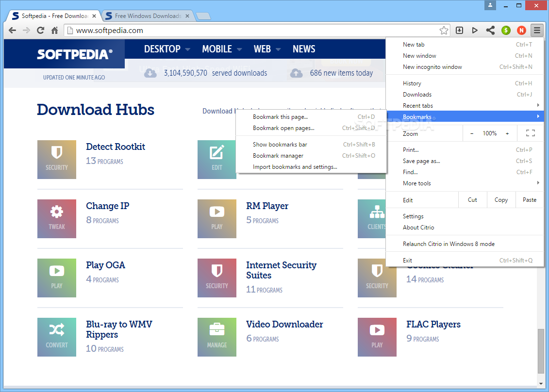This screenshot has width=549, height=392.
Task: Bookmark page with the star icon
Action: pos(444,31)
